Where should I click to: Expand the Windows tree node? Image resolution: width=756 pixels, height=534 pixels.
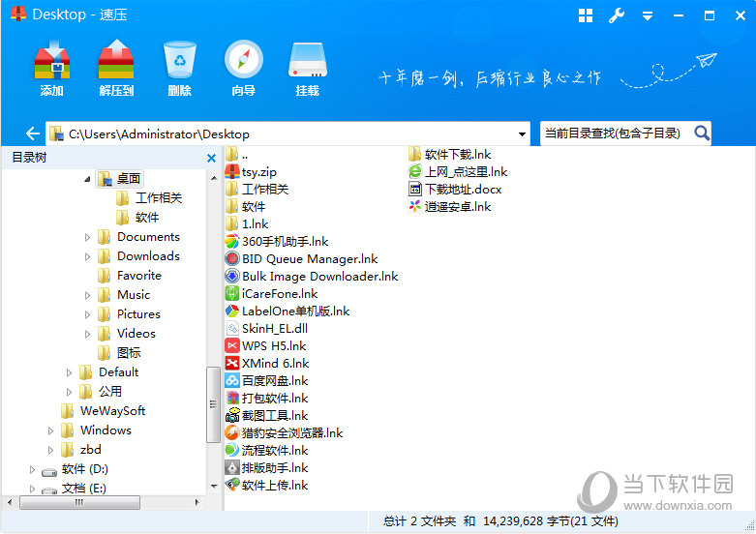(x=50, y=430)
